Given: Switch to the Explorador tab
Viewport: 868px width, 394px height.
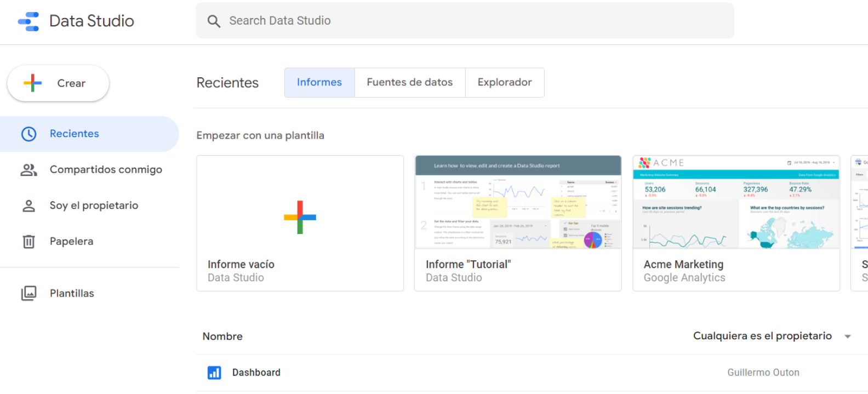Looking at the screenshot, I should pos(505,83).
